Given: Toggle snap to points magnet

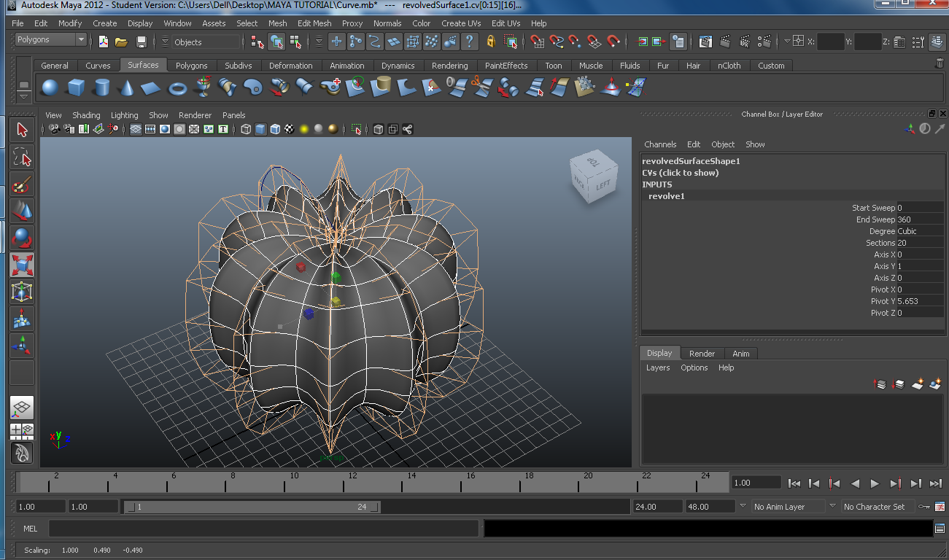Looking at the screenshot, I should click(x=576, y=42).
